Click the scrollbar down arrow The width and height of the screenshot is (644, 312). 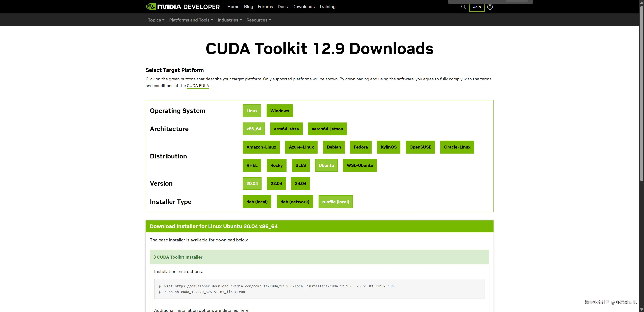tap(641, 309)
